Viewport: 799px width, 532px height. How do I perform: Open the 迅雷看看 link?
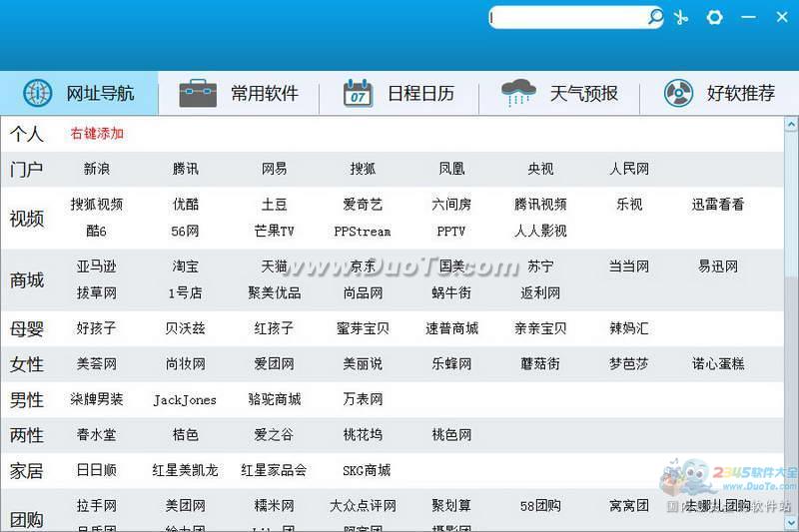click(x=717, y=205)
